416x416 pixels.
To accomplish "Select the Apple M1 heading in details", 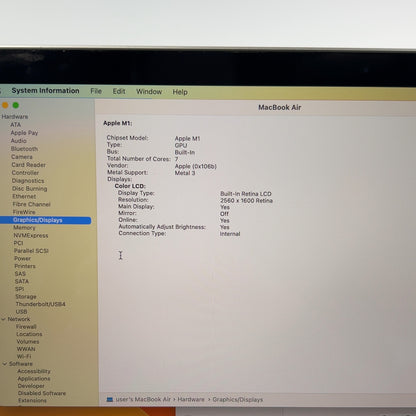I will click(118, 123).
